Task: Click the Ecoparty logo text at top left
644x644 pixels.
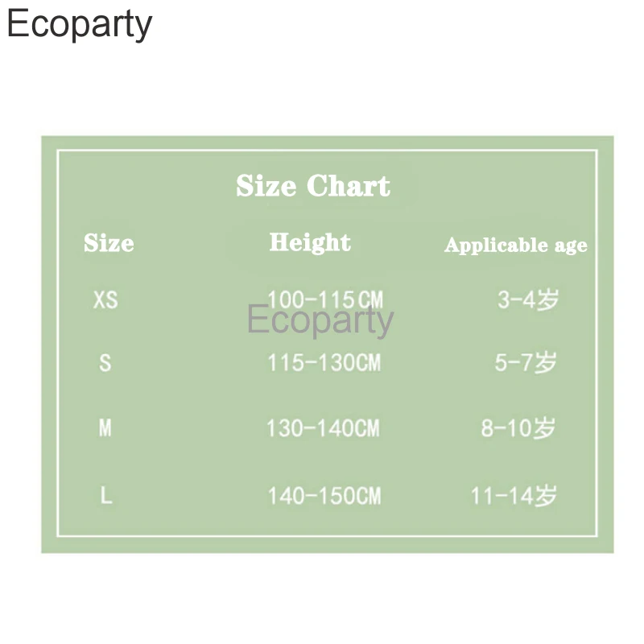Action: click(x=79, y=24)
